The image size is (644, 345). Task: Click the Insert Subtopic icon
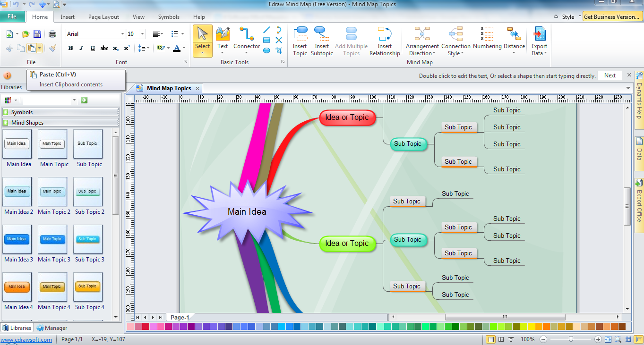pos(321,34)
